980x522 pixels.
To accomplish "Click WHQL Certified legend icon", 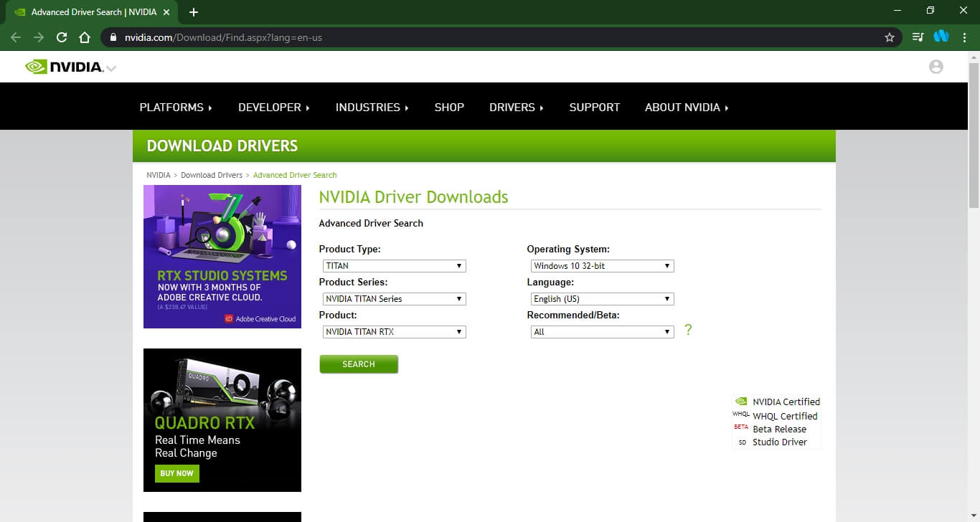I will tap(741, 414).
